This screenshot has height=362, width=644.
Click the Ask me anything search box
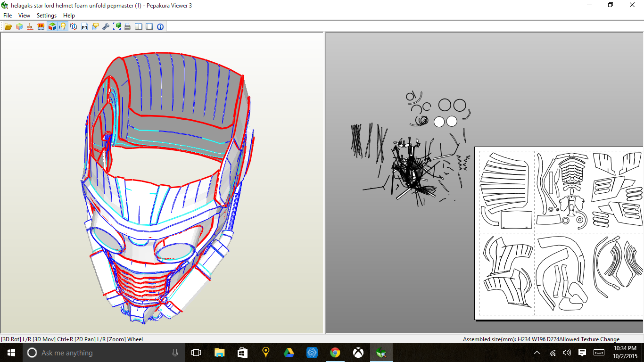103,353
